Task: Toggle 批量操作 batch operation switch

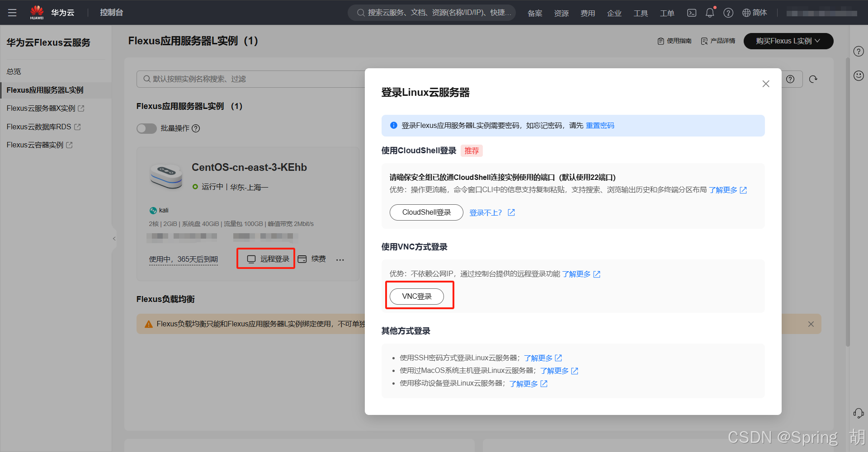Action: click(x=146, y=128)
